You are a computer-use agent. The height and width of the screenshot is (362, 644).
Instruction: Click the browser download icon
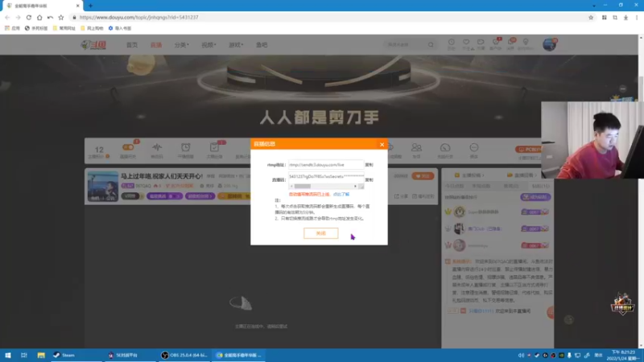[x=626, y=17]
